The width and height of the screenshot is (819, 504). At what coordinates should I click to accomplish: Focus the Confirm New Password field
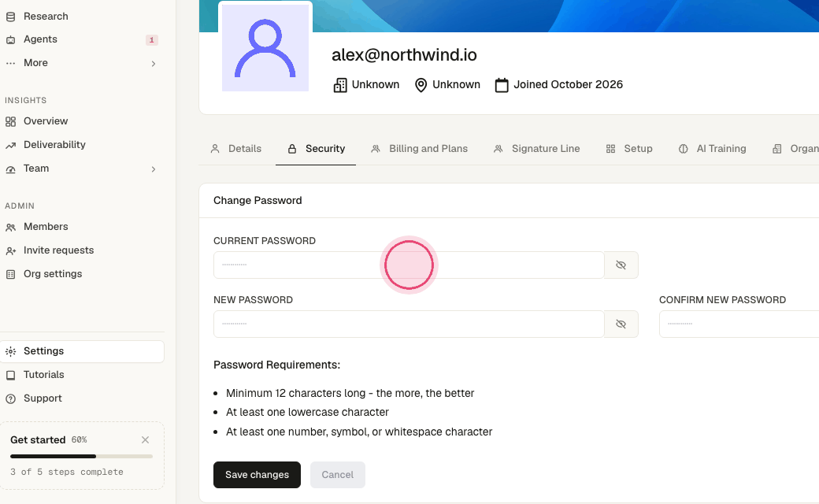(739, 324)
